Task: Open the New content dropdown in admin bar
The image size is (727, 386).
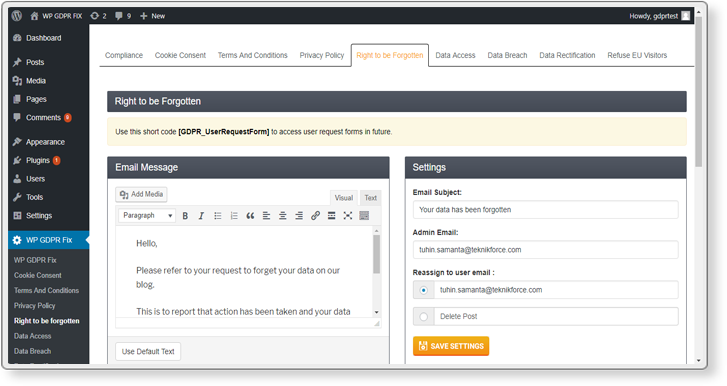Action: pyautogui.click(x=153, y=16)
